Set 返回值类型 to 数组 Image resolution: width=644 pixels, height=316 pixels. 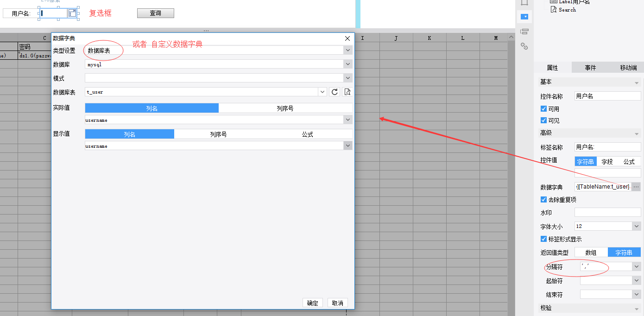pyautogui.click(x=591, y=253)
